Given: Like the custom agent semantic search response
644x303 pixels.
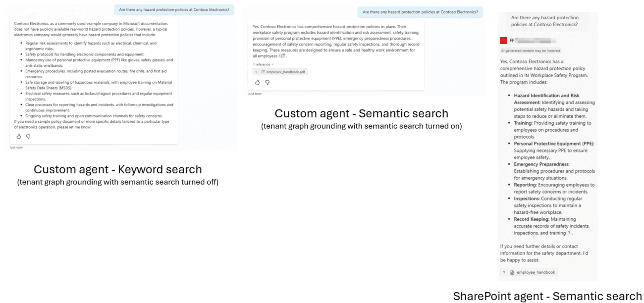Looking at the screenshot, I should pyautogui.click(x=257, y=82).
